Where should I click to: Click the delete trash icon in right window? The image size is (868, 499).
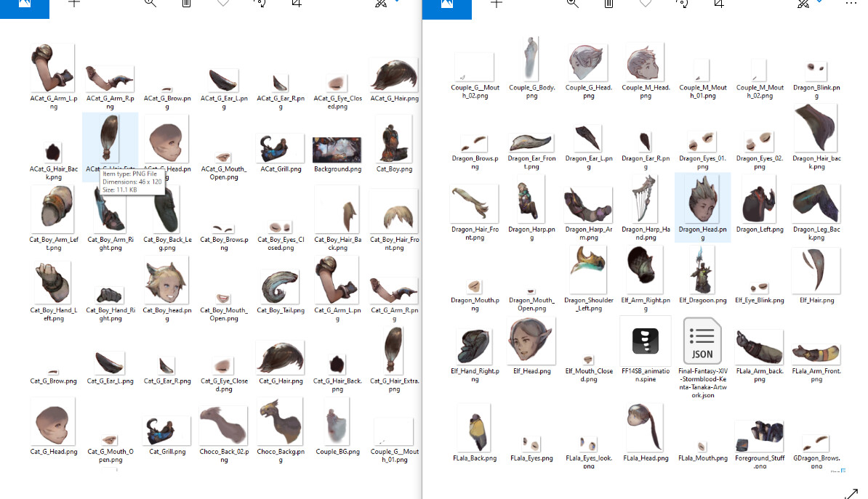[609, 4]
